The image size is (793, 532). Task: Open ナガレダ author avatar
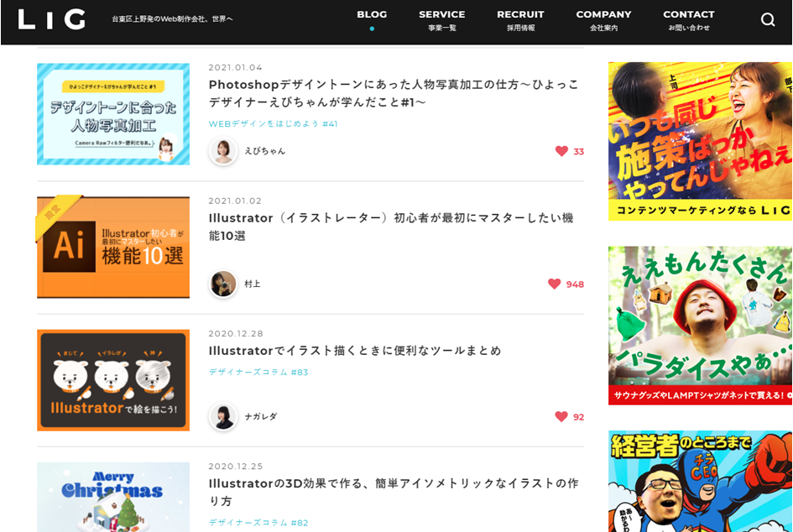223,417
